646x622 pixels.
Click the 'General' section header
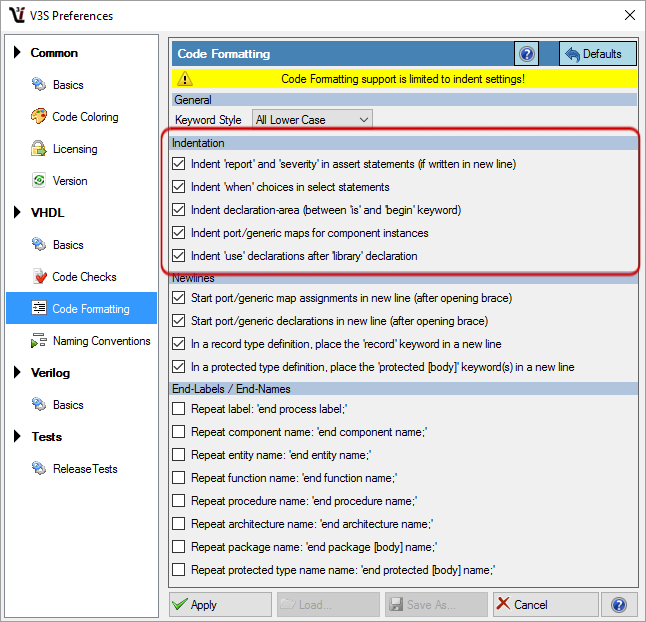[x=404, y=100]
